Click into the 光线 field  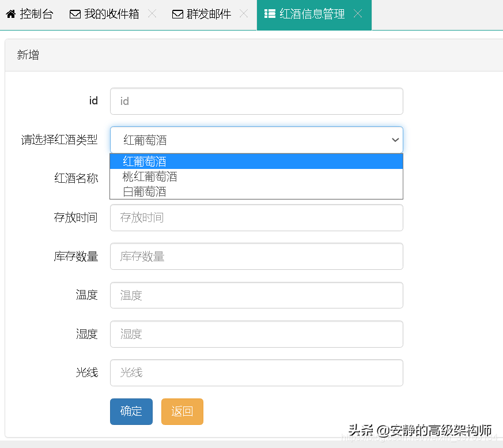pyautogui.click(x=256, y=373)
